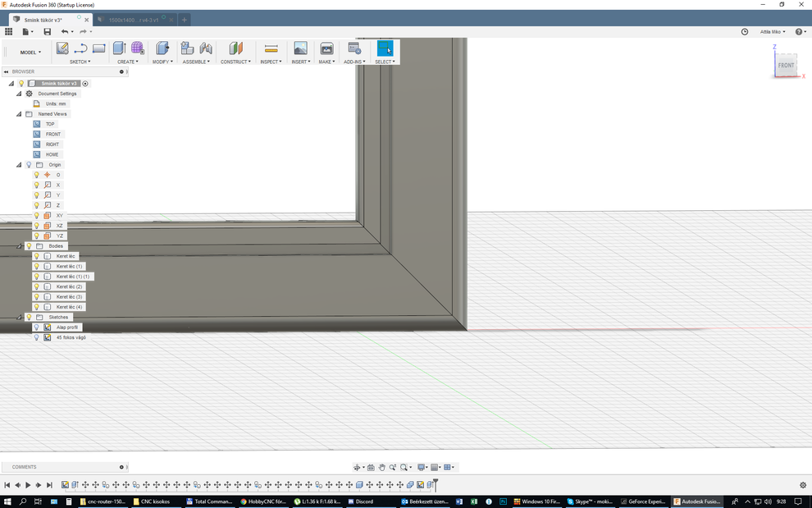Toggle visibility bulb of Bodies folder
Screen dimensions: 812x508
(x=29, y=246)
